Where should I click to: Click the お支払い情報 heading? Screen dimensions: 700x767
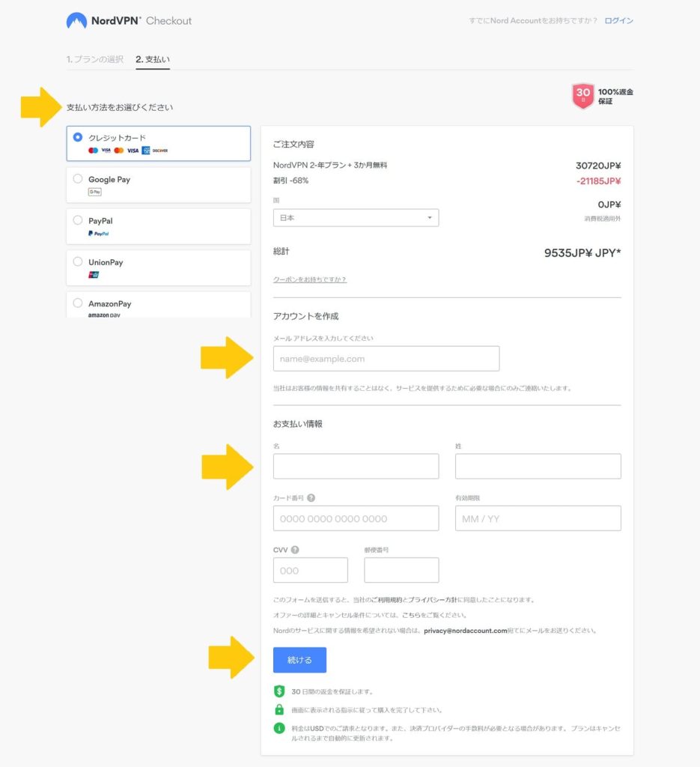(298, 424)
